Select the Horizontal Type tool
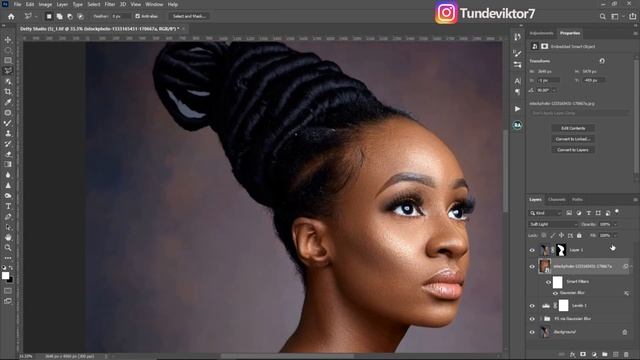Image resolution: width=640 pixels, height=360 pixels. 8,206
